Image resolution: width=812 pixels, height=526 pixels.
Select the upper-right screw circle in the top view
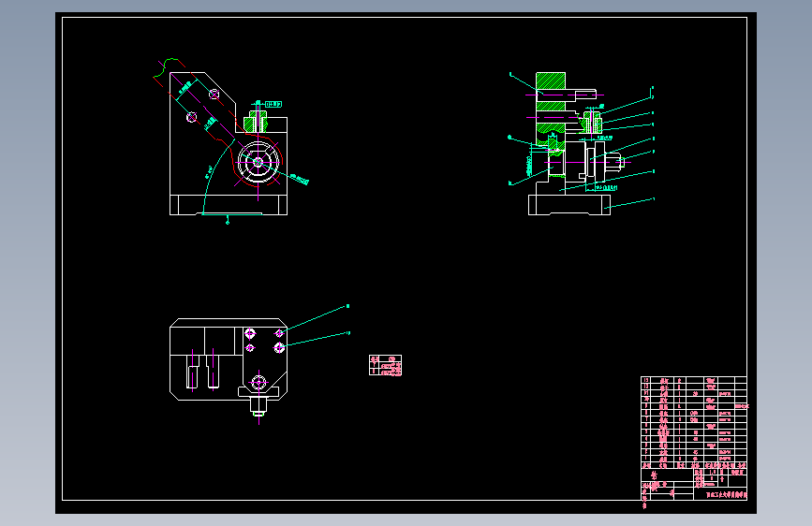pos(280,333)
